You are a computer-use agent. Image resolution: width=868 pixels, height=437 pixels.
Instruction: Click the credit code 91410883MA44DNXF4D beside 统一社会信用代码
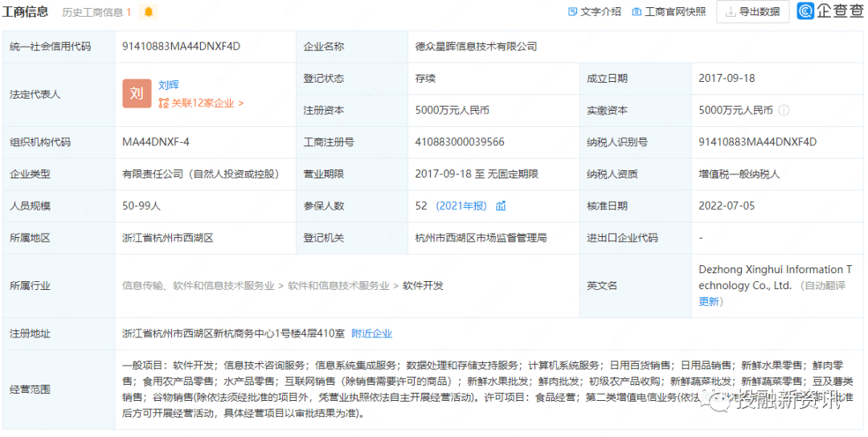(x=181, y=47)
